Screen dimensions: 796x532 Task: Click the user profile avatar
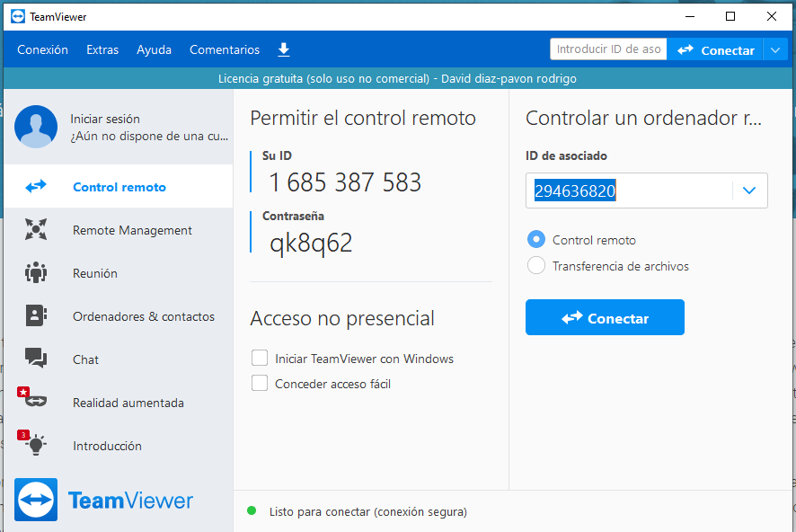coord(36,127)
